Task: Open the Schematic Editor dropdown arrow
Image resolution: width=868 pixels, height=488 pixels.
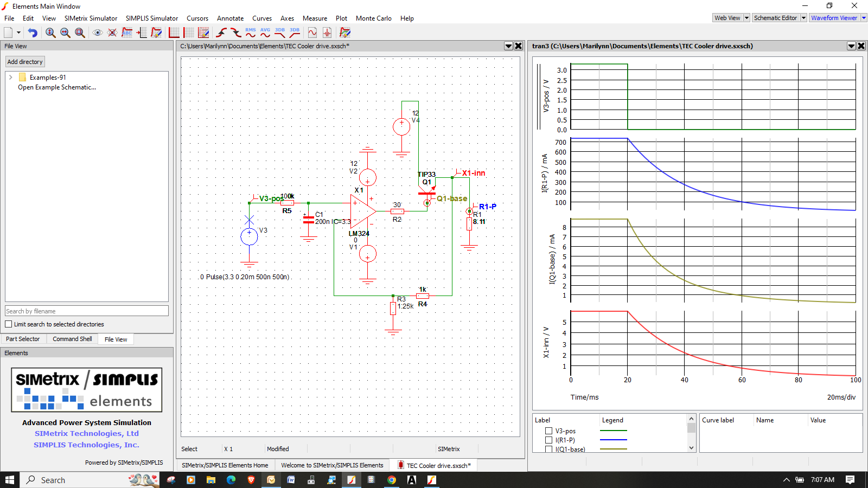Action: [803, 18]
